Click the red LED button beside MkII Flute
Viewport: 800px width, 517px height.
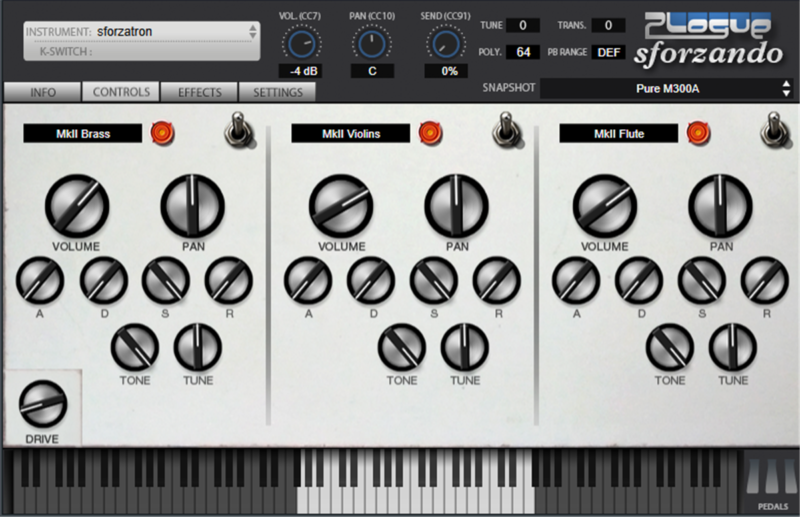coord(698,133)
